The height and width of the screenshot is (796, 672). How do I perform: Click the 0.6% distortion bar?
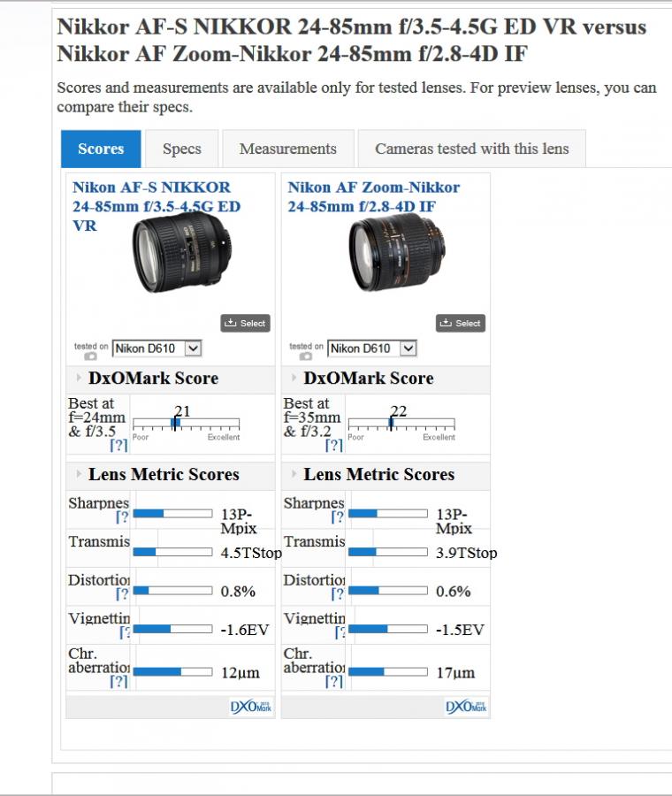click(x=388, y=591)
